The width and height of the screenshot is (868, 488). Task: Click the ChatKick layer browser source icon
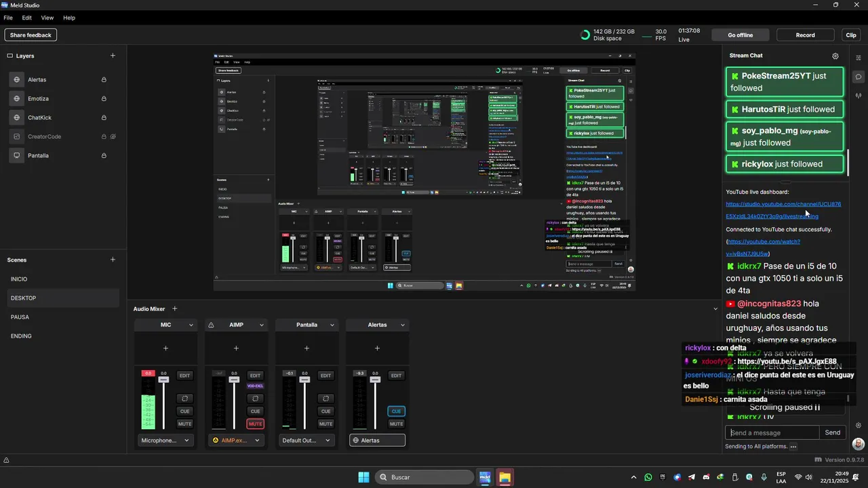(x=17, y=117)
